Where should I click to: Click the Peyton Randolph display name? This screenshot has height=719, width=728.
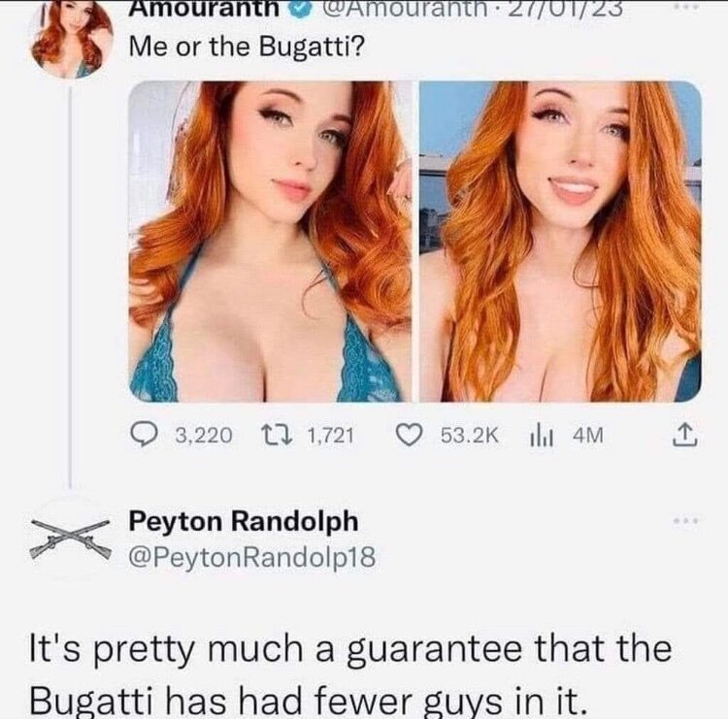click(x=244, y=521)
